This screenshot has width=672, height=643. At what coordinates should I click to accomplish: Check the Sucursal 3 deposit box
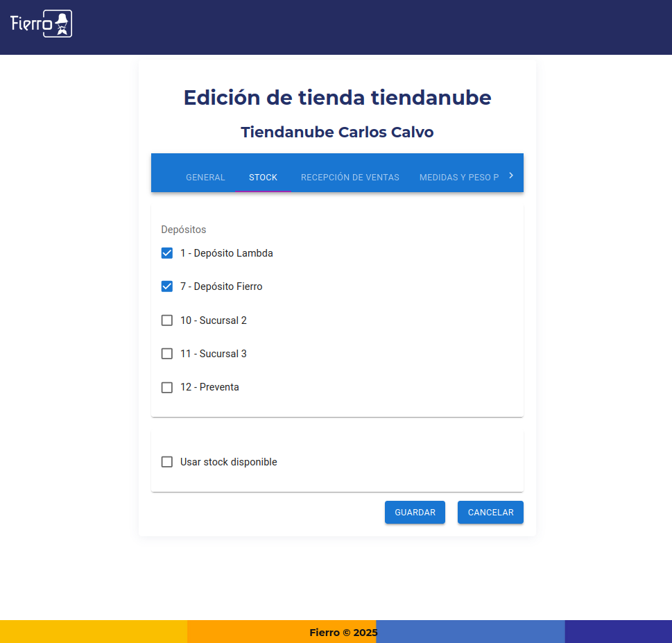coord(167,354)
